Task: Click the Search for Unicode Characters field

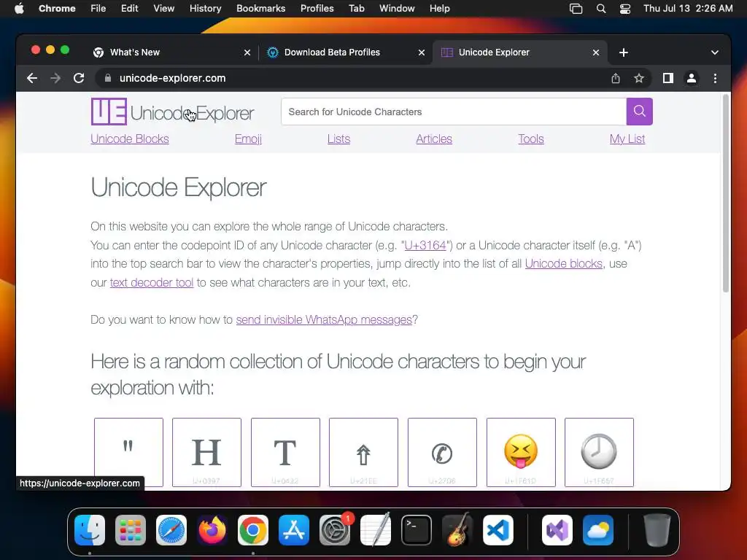Action: click(x=454, y=112)
